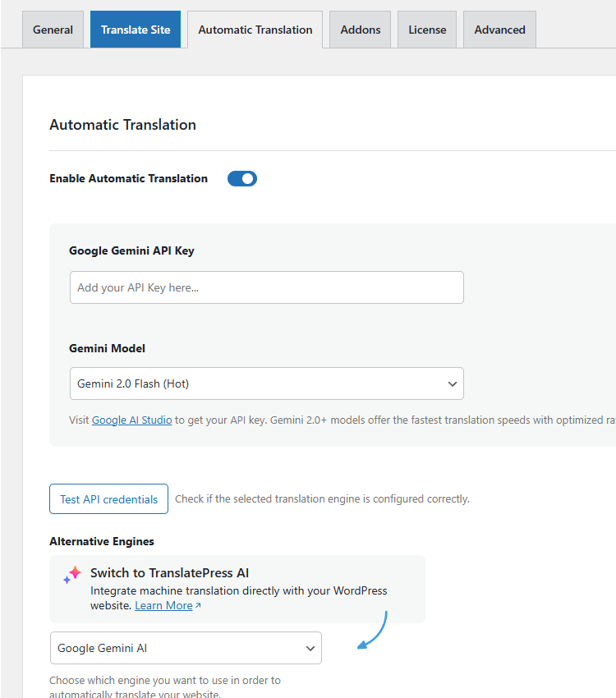Viewport: 616px width, 698px height.
Task: Disable the Enable Automatic Translation switch
Action: pos(242,178)
